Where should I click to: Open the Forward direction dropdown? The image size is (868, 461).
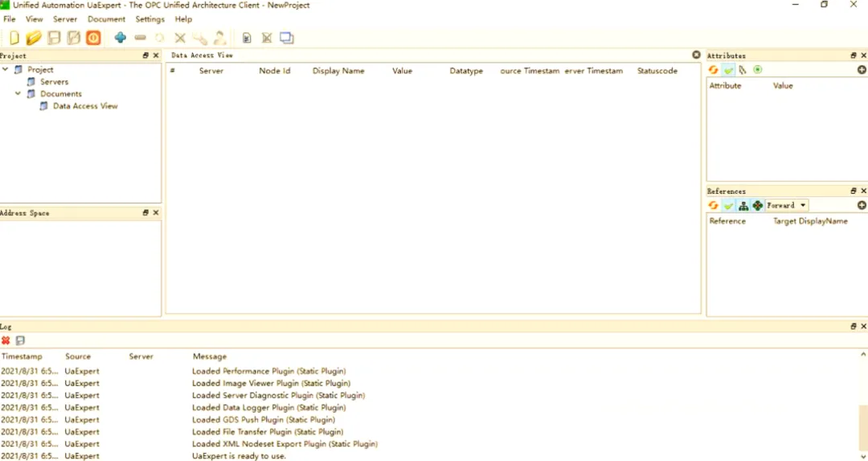787,206
